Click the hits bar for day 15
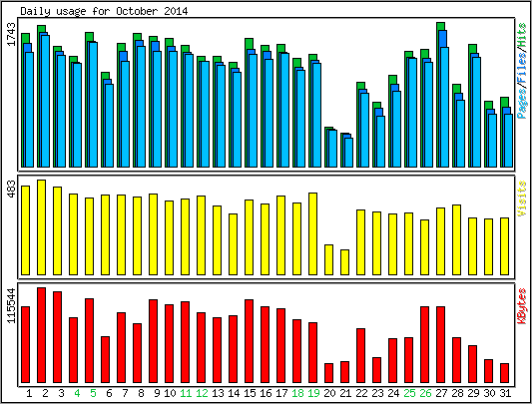 pos(250,103)
